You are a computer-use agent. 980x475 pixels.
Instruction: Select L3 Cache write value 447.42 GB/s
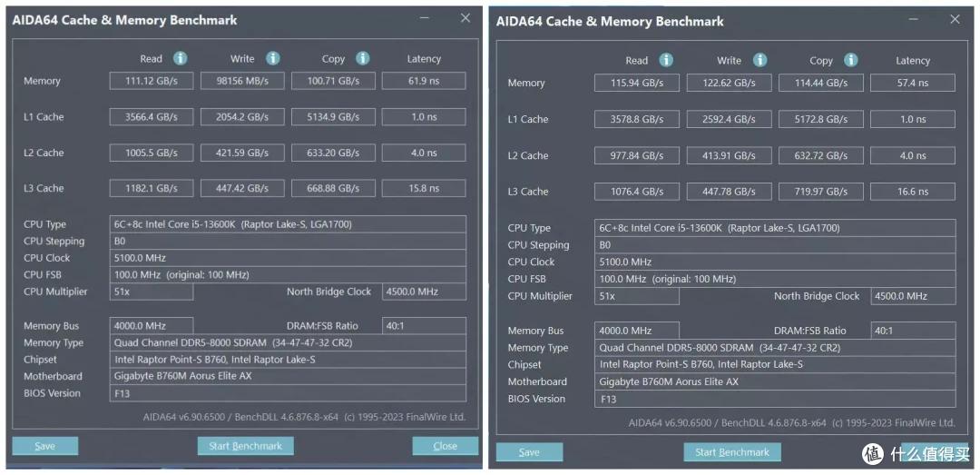[x=242, y=188]
